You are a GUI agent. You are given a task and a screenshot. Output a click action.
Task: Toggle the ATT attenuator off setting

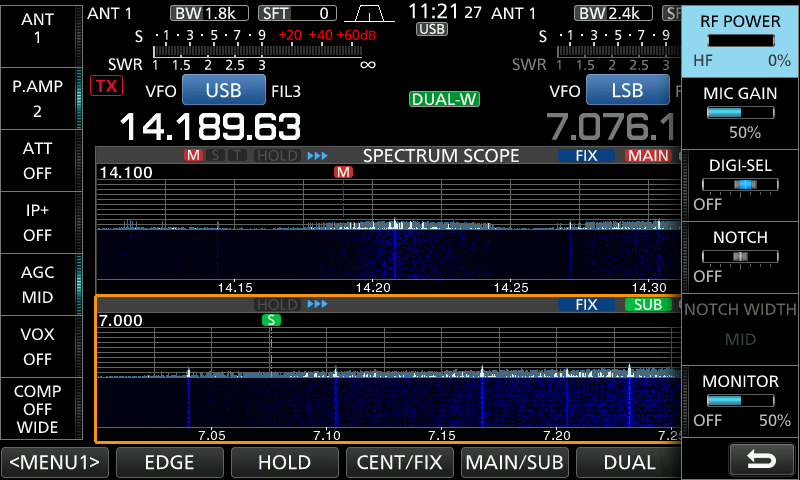click(38, 160)
